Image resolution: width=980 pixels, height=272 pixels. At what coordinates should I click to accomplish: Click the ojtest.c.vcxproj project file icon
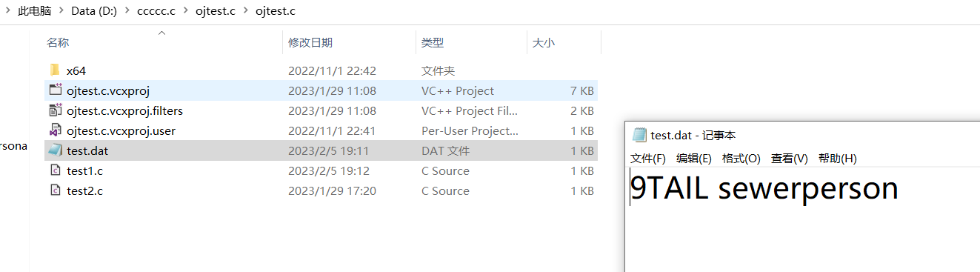[55, 90]
